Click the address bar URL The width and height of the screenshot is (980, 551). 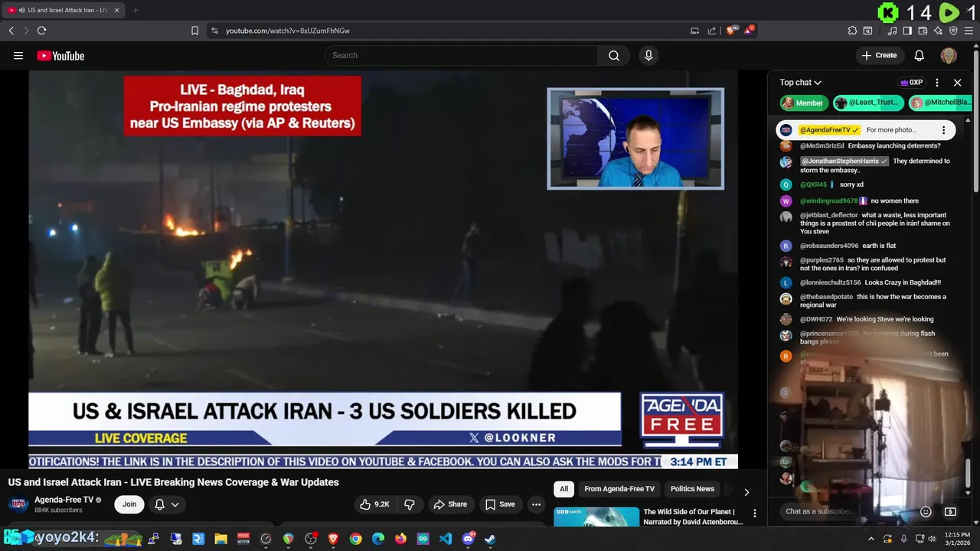288,31
